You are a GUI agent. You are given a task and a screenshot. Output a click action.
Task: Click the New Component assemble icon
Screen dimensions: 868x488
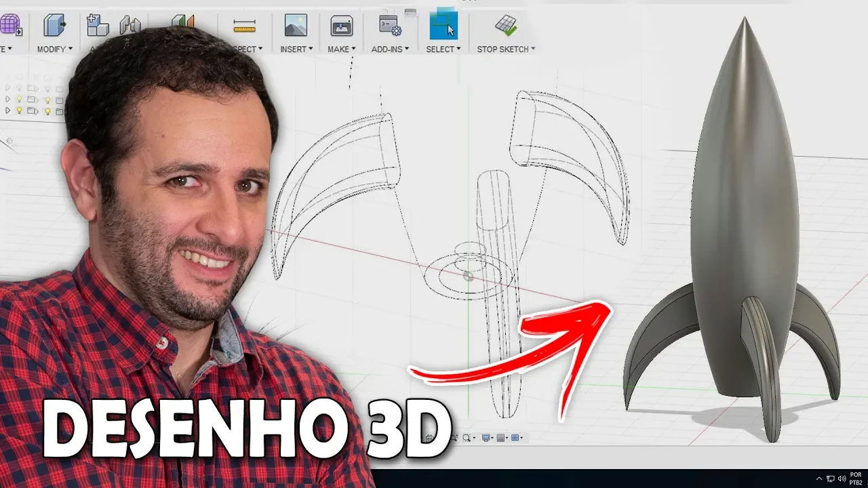98,25
